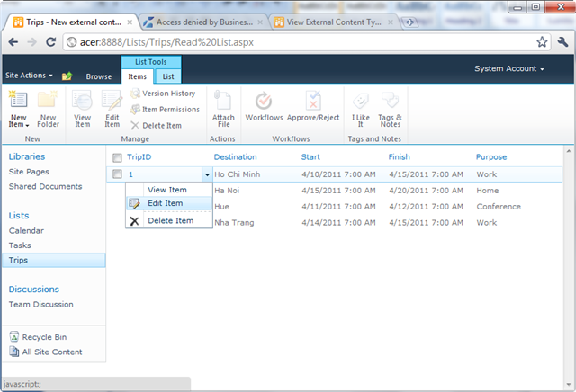Click the Libraries heading link
Image resolution: width=576 pixels, height=392 pixels.
(x=27, y=156)
